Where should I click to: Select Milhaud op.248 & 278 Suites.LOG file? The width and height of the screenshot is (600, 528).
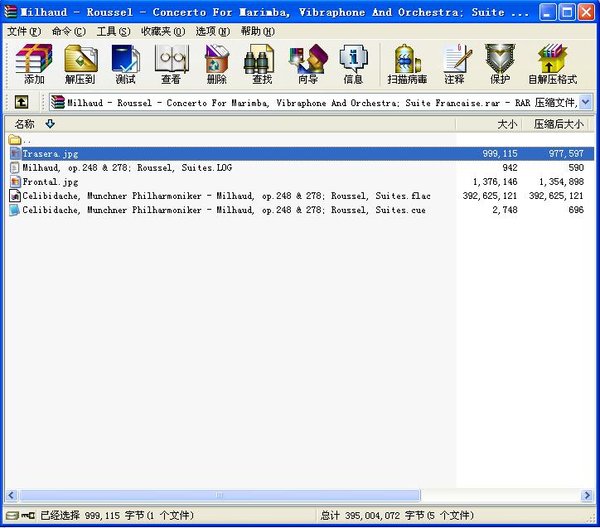click(x=127, y=168)
